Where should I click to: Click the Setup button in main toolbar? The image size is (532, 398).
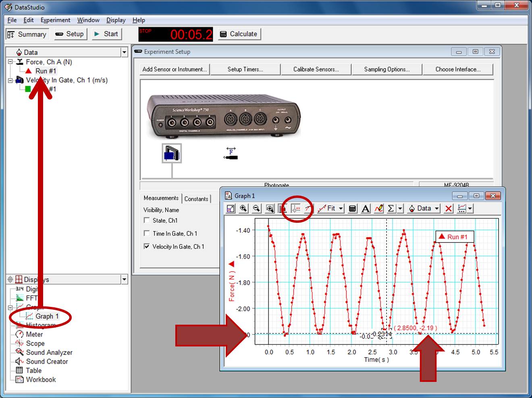pyautogui.click(x=70, y=34)
